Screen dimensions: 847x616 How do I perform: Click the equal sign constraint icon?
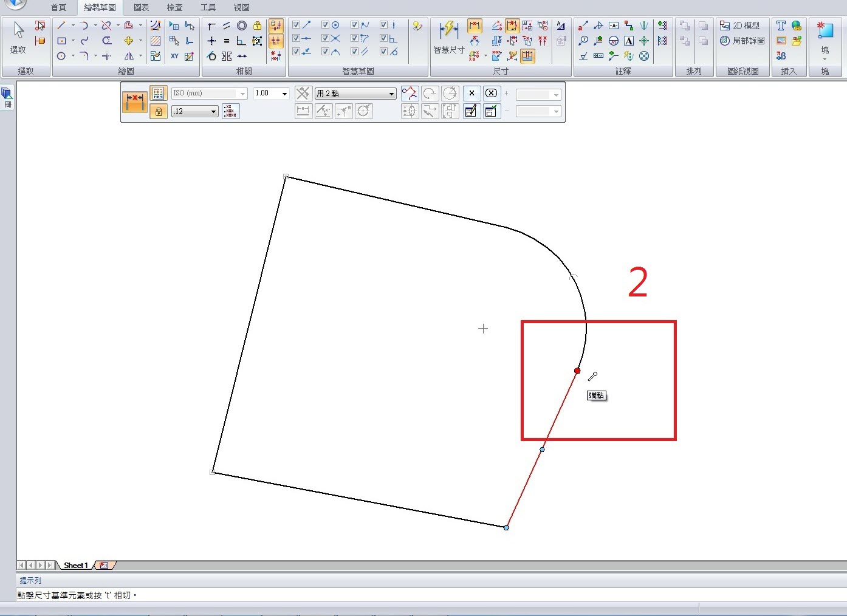click(226, 41)
